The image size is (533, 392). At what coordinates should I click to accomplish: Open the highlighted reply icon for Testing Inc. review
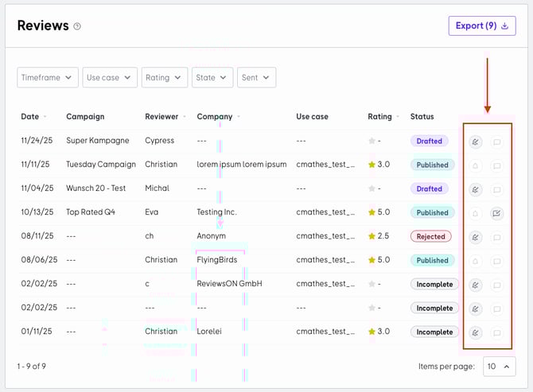(496, 213)
